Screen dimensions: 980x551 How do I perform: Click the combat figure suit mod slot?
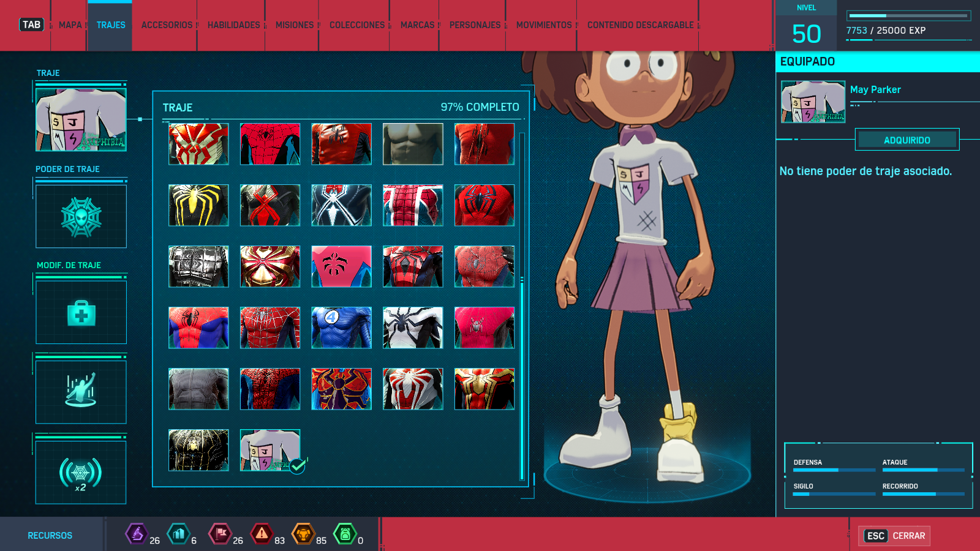pyautogui.click(x=81, y=392)
